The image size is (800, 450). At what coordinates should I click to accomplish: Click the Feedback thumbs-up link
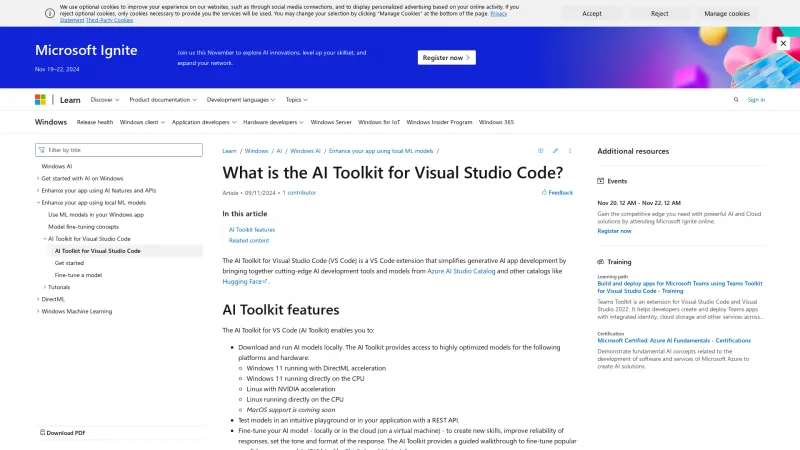(x=557, y=192)
